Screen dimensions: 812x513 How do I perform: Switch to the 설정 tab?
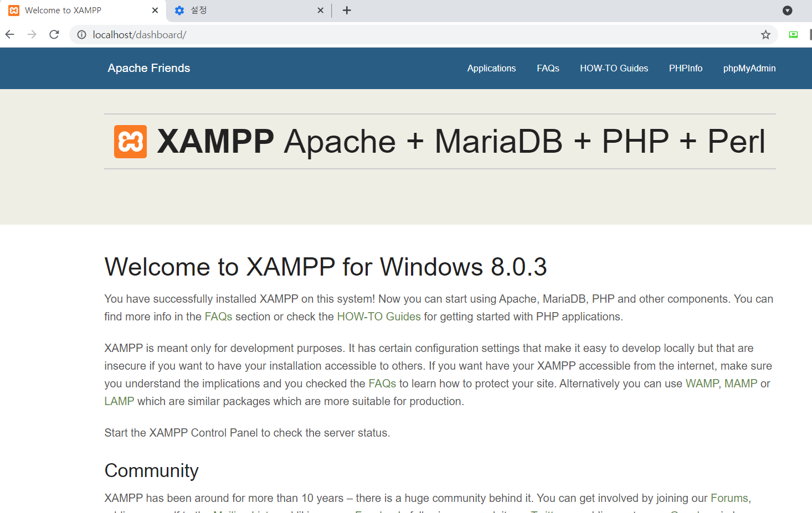(238, 10)
